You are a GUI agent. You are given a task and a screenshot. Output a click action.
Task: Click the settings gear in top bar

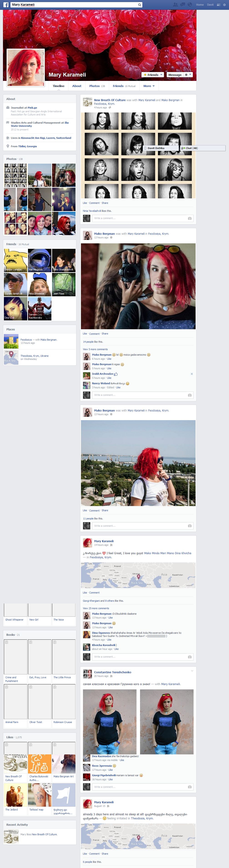[x=225, y=5]
